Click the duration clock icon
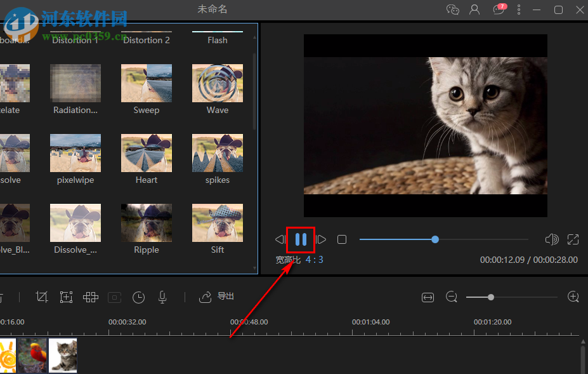The image size is (588, 374). (x=138, y=297)
